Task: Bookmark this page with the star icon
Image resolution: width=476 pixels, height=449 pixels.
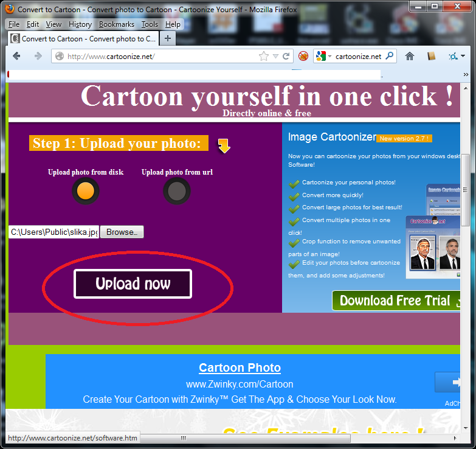Action: coord(264,56)
